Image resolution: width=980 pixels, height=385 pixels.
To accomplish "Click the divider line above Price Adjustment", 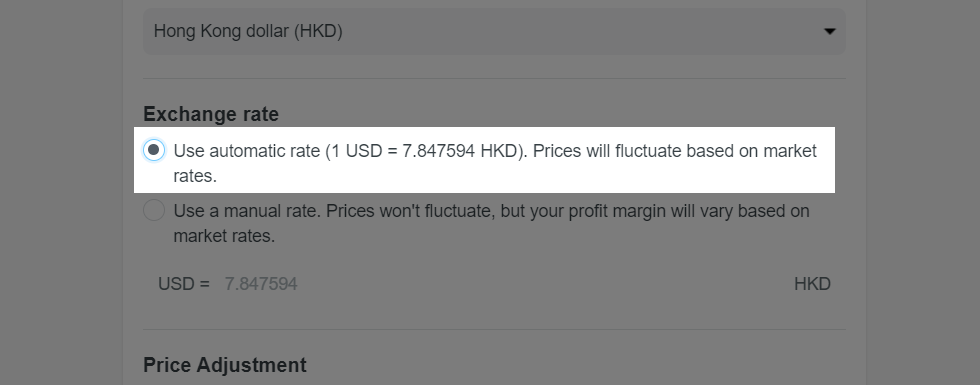I will point(494,329).
